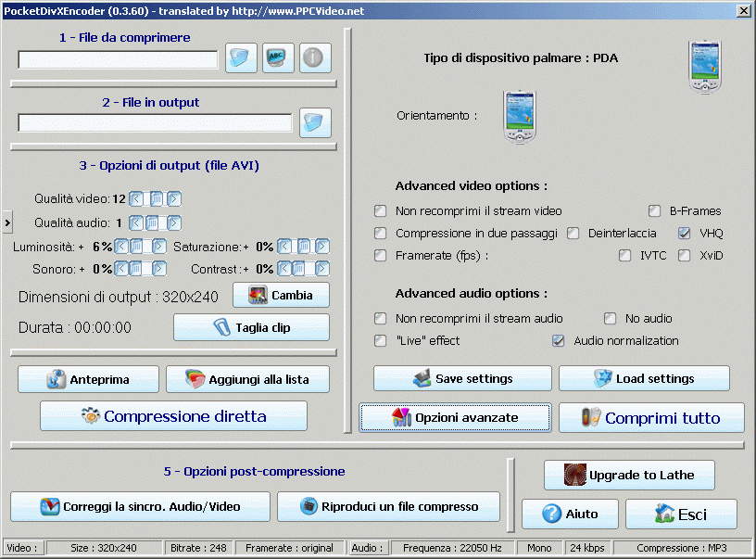The image size is (756, 559).
Task: Expand the side panel arrow at left edge
Action: click(6, 222)
